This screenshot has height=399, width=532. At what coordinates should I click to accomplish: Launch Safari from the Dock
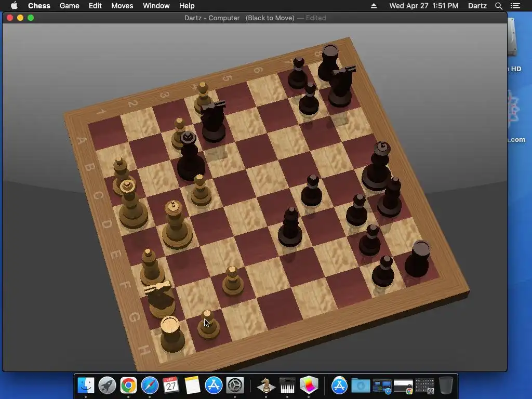point(150,385)
